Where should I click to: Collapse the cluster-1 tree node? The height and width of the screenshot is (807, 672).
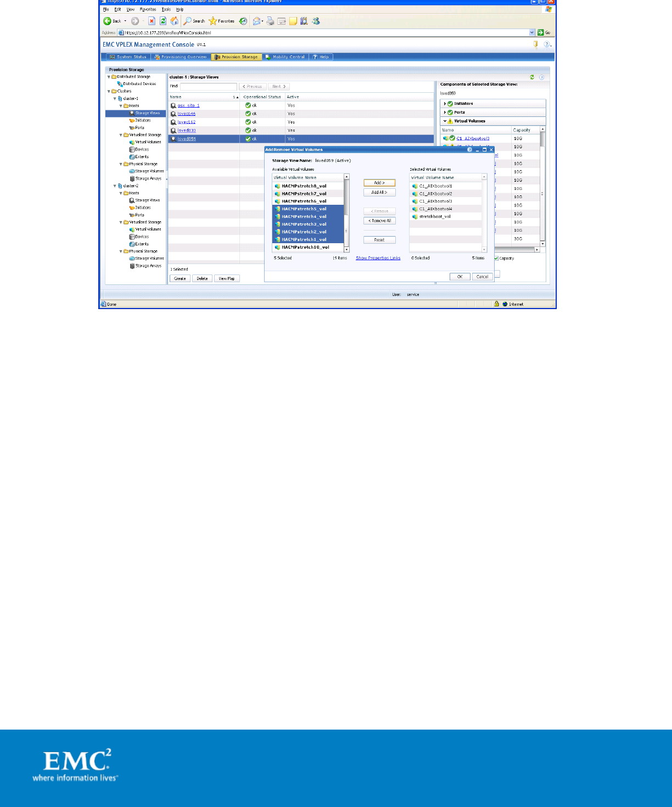coord(115,99)
